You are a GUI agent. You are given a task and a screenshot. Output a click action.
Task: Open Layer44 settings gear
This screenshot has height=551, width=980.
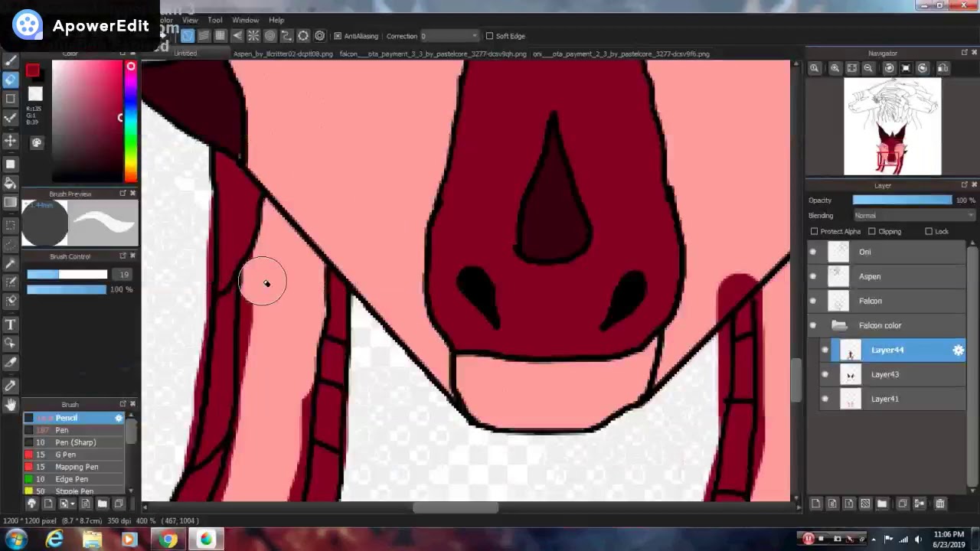tap(958, 350)
